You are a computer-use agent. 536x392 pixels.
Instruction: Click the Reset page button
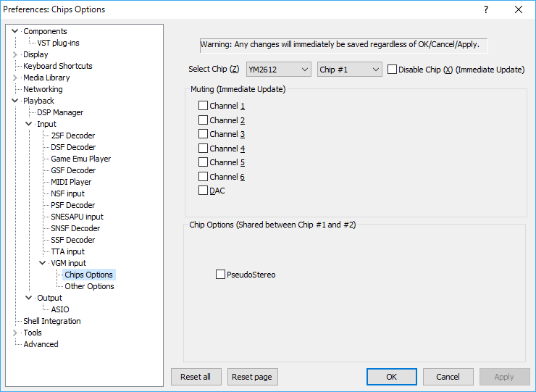click(x=252, y=377)
